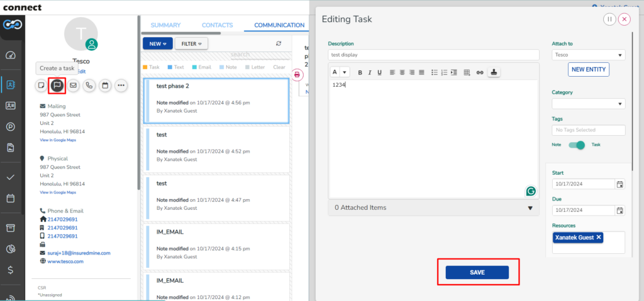Open the Due date calendar picker
The width and height of the screenshot is (644, 301).
[x=619, y=211]
